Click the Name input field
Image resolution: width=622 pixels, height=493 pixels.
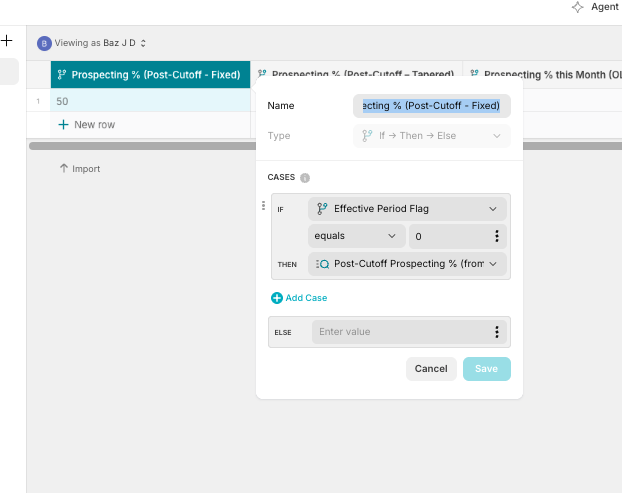coord(432,106)
